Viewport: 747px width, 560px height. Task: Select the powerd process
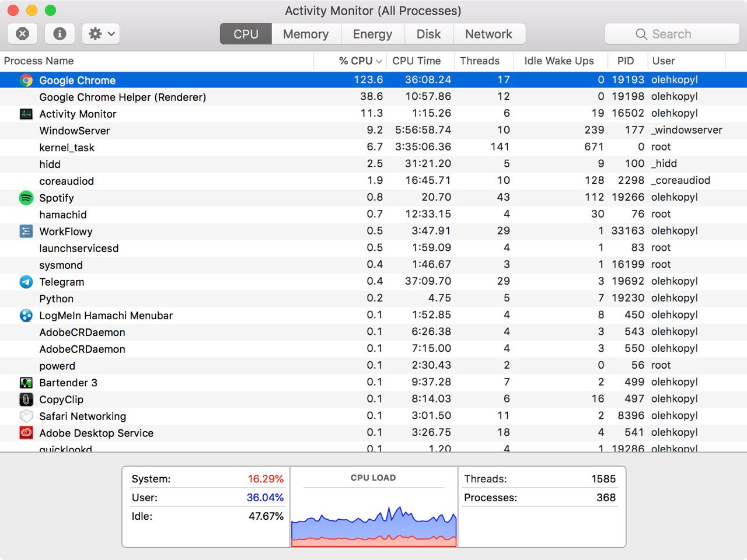click(x=373, y=366)
